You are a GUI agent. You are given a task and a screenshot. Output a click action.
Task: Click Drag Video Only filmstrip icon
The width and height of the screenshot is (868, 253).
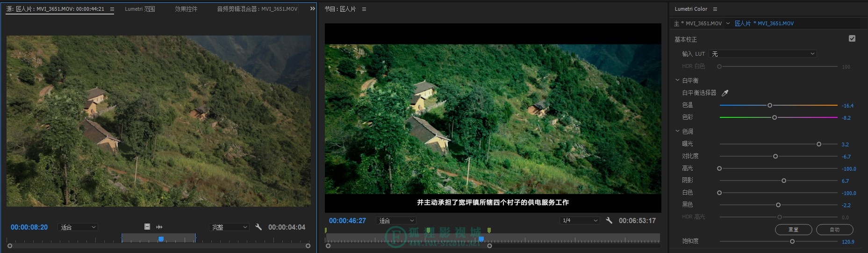coord(147,227)
